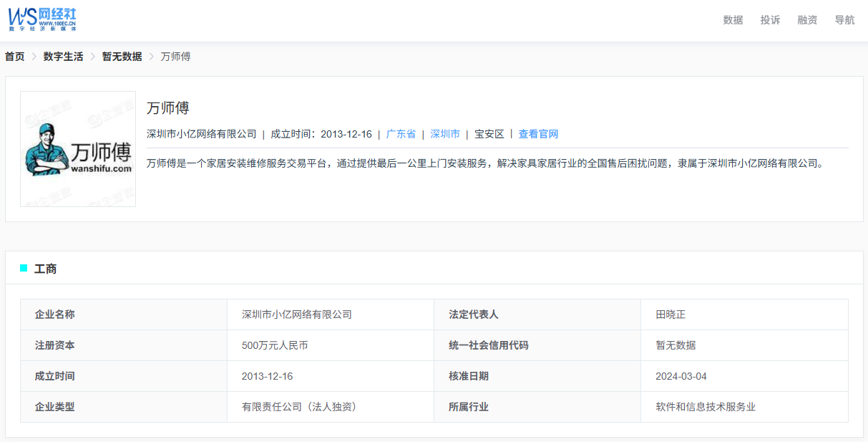This screenshot has width=868, height=442.
Task: Open 暂无数据 breadcrumb link
Action: [x=122, y=56]
